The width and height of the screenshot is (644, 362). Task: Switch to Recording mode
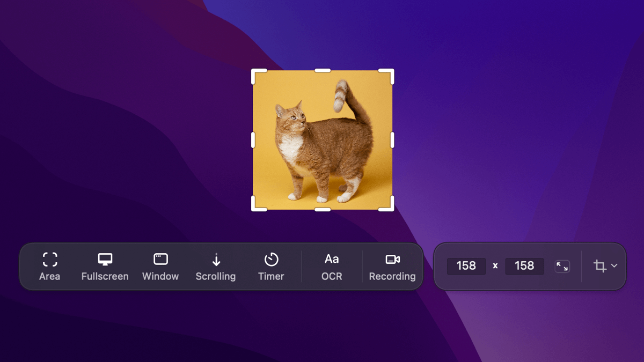[x=392, y=267]
